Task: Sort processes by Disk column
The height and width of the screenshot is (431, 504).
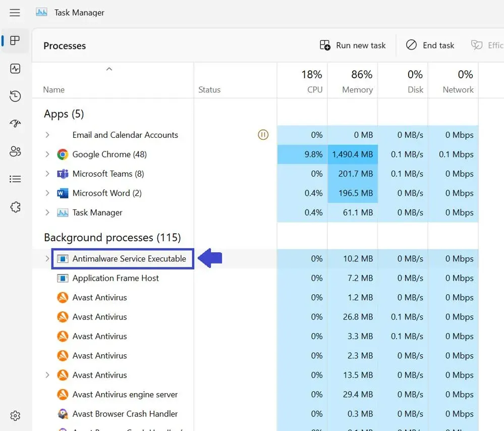Action: coord(403,80)
